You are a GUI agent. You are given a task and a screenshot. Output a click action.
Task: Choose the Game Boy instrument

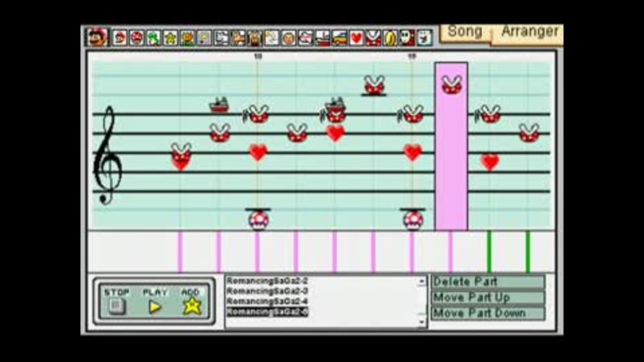pyautogui.click(x=204, y=38)
